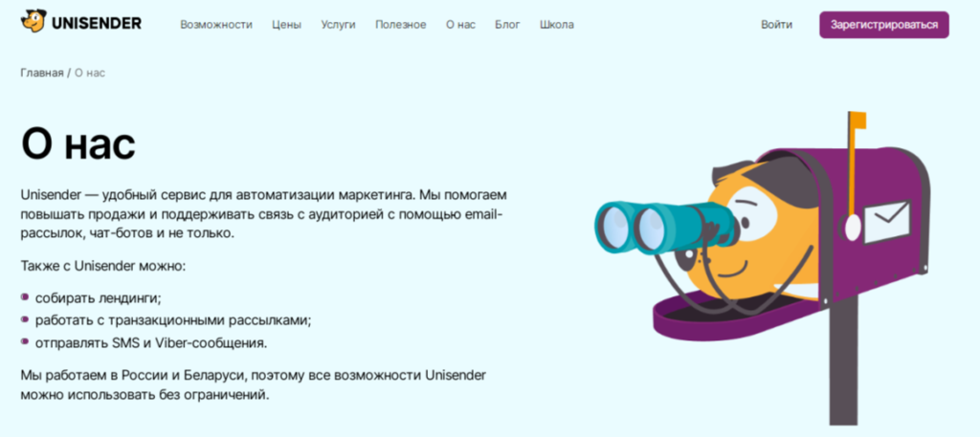Click the Зарегистрироваться button

tap(883, 25)
